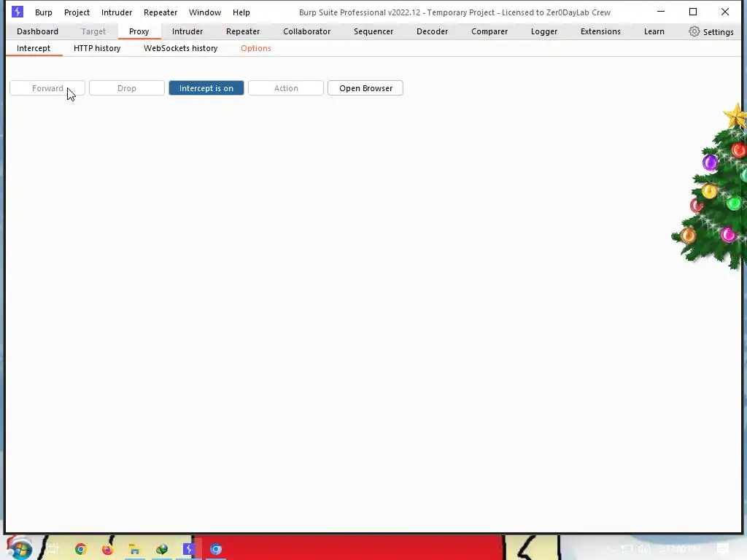Switch to the Intruder tool tab

[187, 31]
